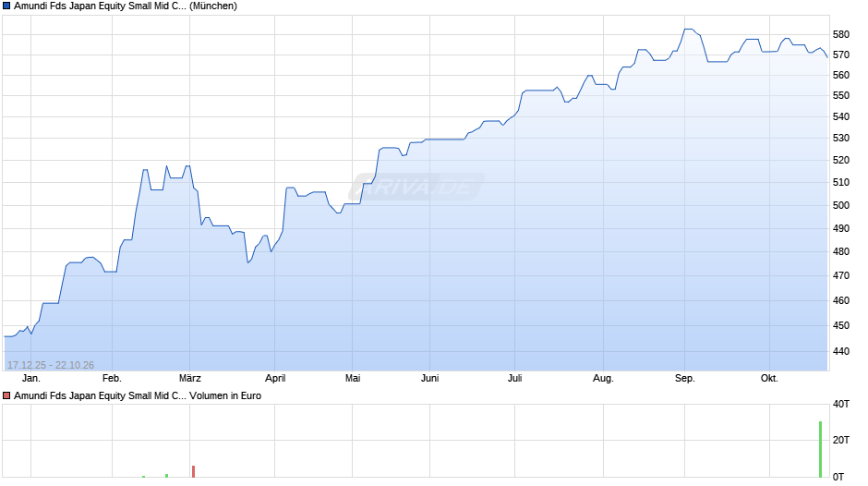
Task: Click the 'Okt.' month label
Action: [x=769, y=379]
